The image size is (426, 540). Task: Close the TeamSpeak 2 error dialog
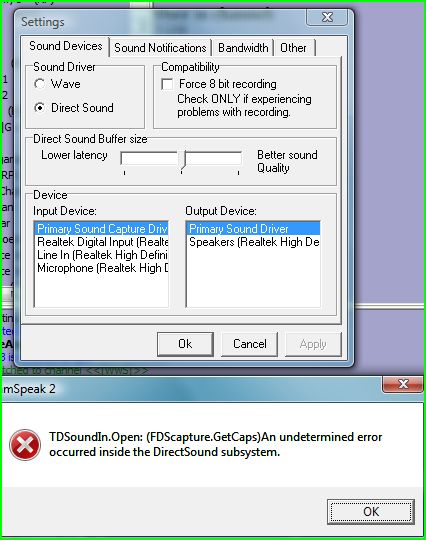point(403,384)
